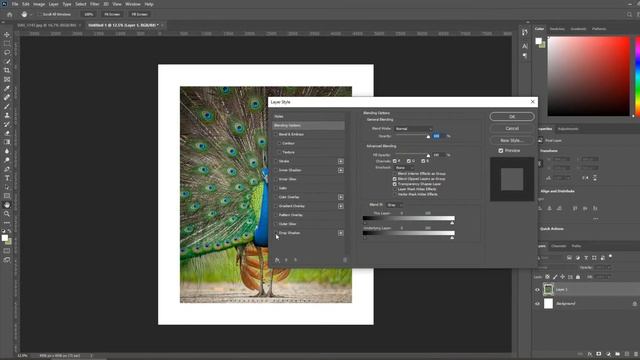The image size is (640, 360).
Task: Open the Filter menu
Action: click(x=95, y=4)
